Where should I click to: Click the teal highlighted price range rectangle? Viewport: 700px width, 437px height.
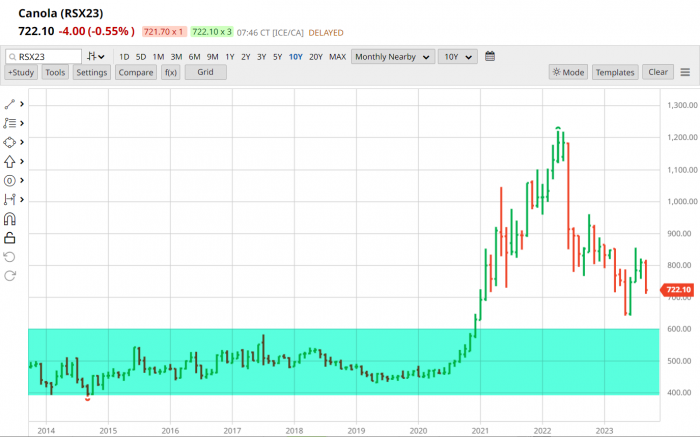click(x=344, y=362)
